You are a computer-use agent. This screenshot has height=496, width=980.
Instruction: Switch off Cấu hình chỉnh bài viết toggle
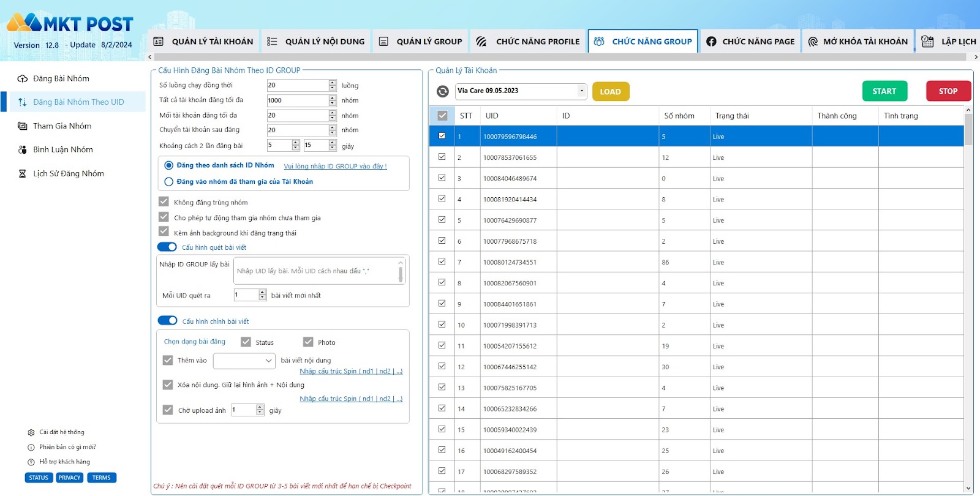point(167,320)
